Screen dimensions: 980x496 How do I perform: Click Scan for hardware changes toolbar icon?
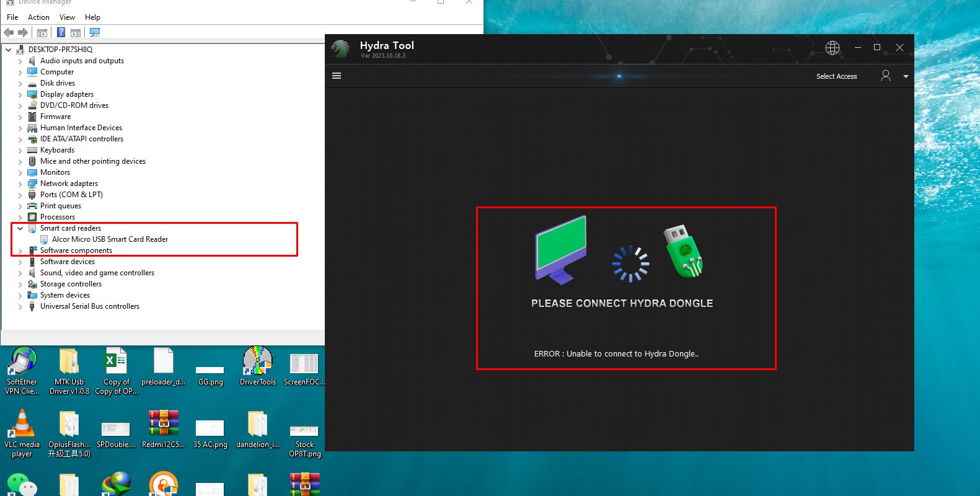tap(95, 32)
